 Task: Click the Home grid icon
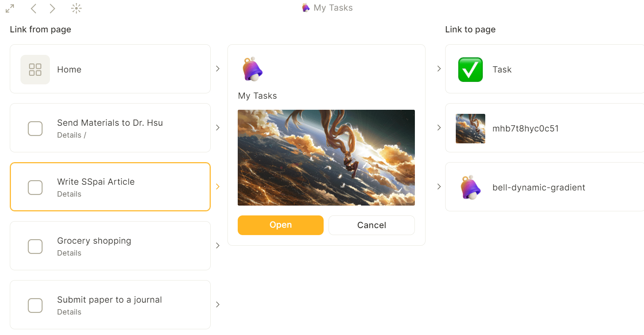coord(35,70)
